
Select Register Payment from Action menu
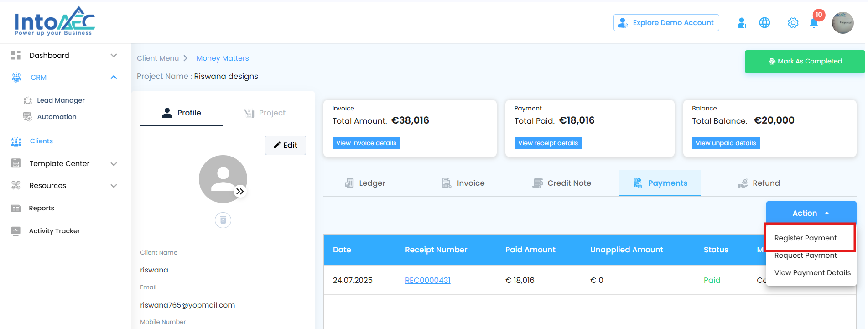click(806, 238)
